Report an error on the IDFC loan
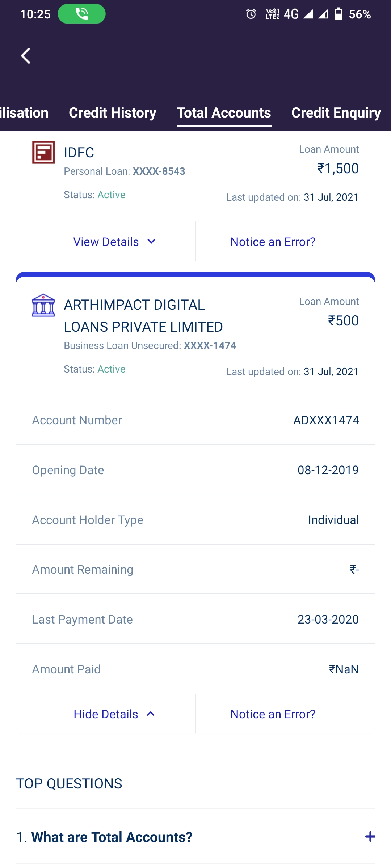The height and width of the screenshot is (868, 391). click(273, 242)
